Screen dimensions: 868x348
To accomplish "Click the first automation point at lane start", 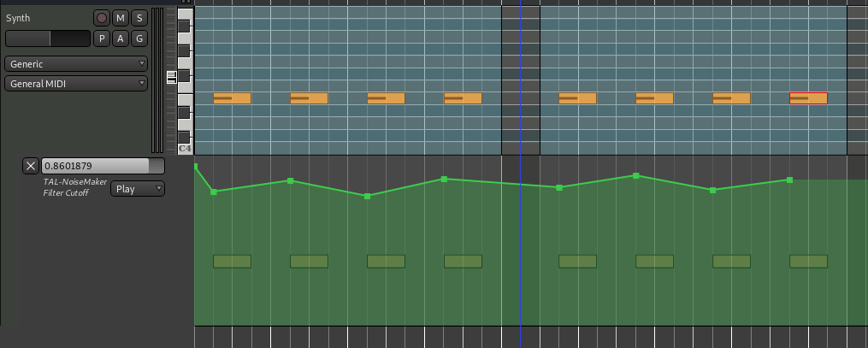I will (196, 166).
